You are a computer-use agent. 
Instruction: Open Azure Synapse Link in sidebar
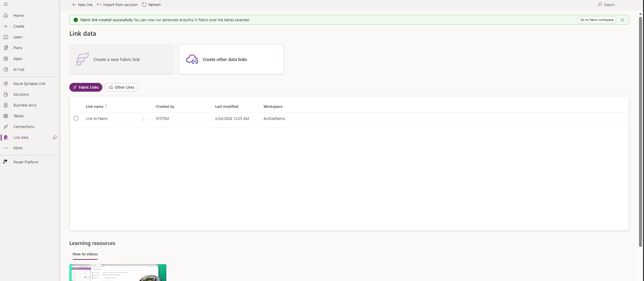click(x=29, y=84)
